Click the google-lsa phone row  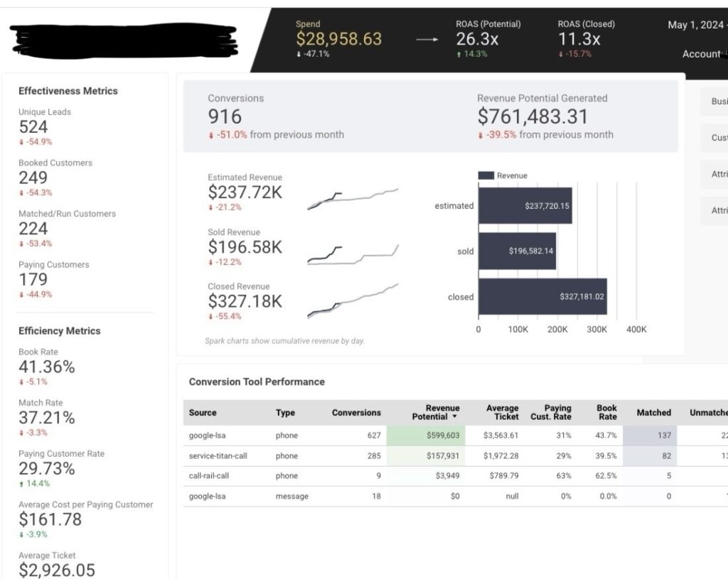[x=455, y=435]
